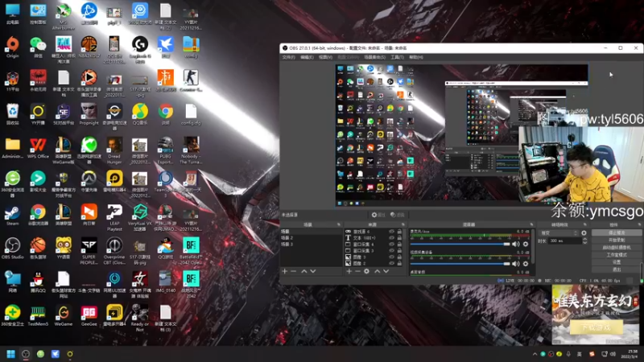The width and height of the screenshot is (644, 362).
Task: Open the gear settings for the 麦克风/Aux channel
Action: pos(526,245)
